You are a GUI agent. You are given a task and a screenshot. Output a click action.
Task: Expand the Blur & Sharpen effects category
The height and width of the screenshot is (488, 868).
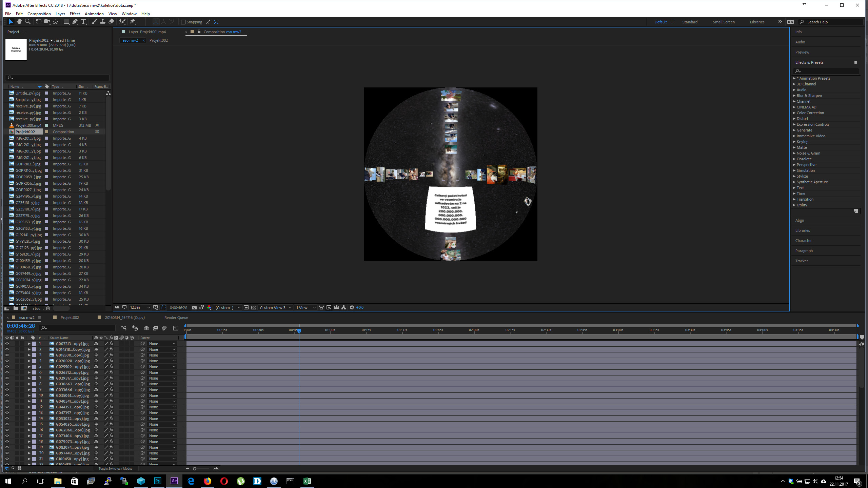click(x=794, y=96)
